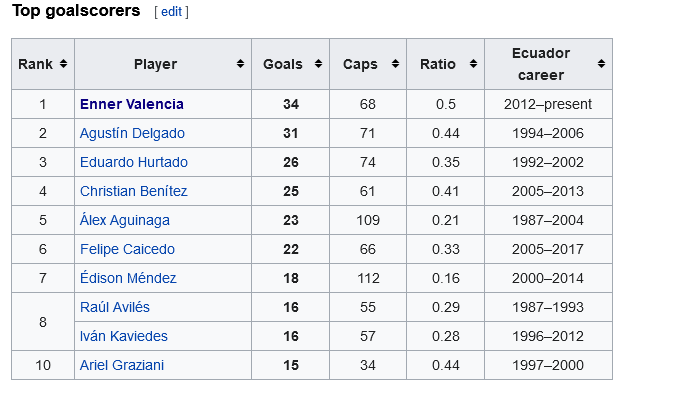This screenshot has height=402, width=691.
Task: Sort table by Rank column arrows
Action: pos(63,64)
